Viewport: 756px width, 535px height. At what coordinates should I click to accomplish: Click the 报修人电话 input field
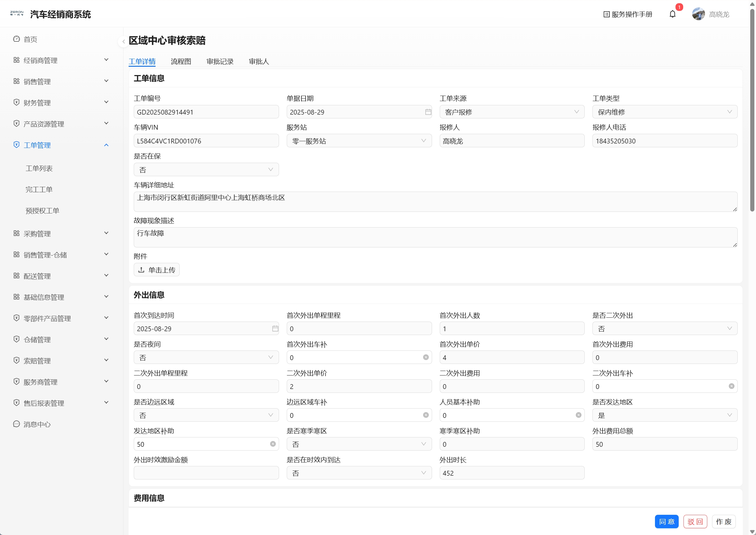(x=665, y=141)
